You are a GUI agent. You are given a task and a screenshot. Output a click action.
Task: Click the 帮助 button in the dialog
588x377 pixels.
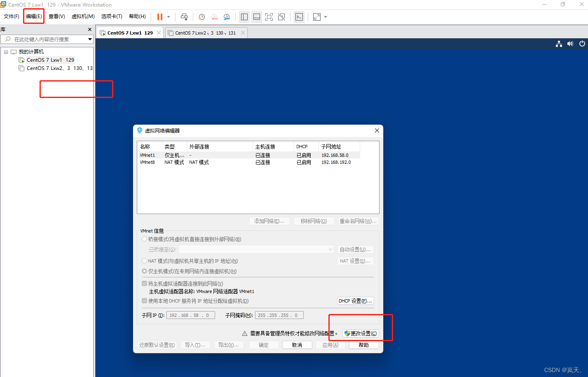tap(364, 345)
